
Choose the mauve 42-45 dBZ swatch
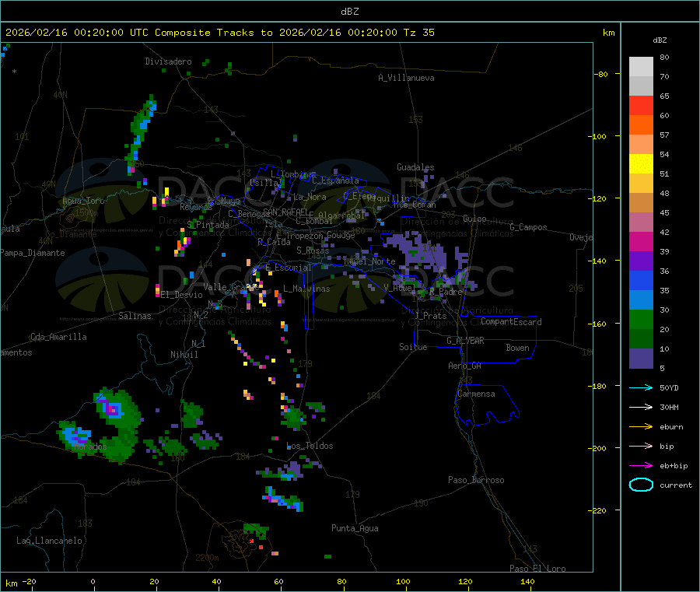641,222
